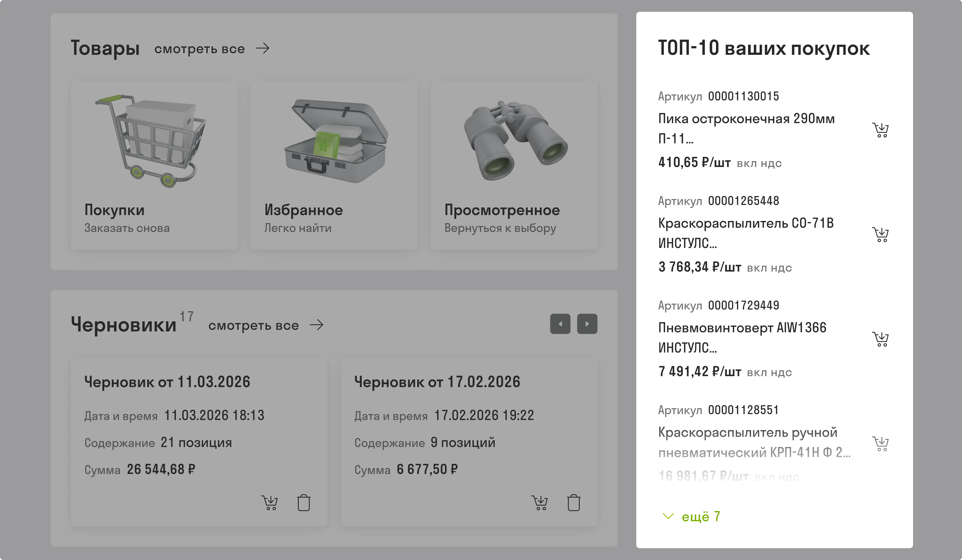Show previous drafts with left arrow
The width and height of the screenshot is (962, 560).
tap(560, 324)
